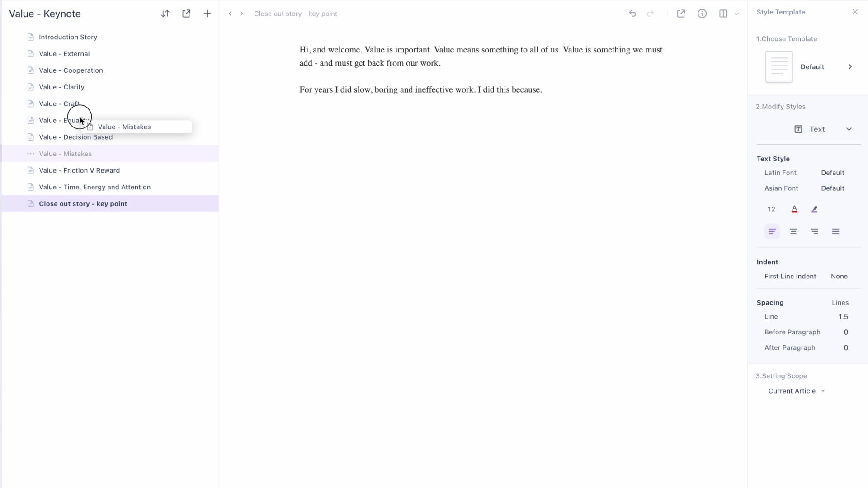Open the Current Article scope dropdown
This screenshot has height=488, width=868.
tap(797, 391)
